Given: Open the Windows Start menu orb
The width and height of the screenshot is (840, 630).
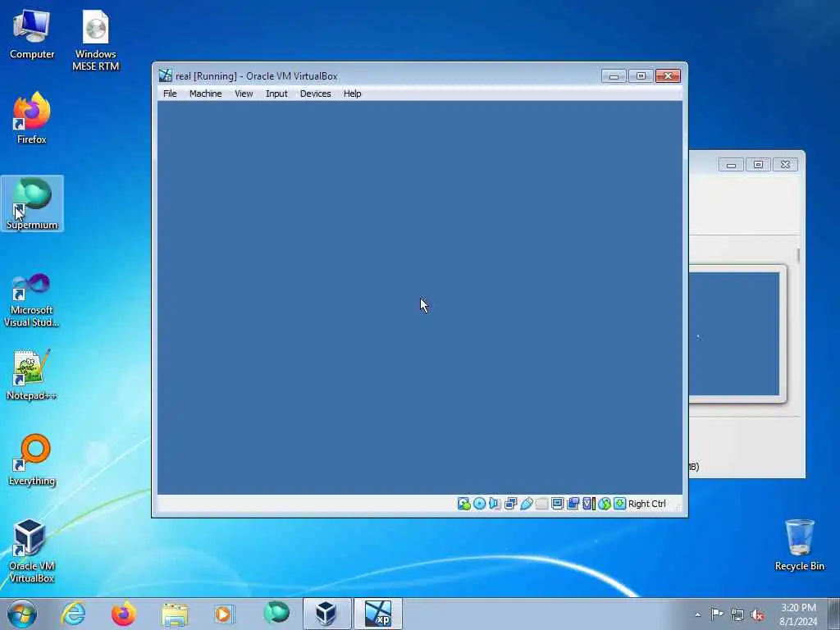Looking at the screenshot, I should pos(22,614).
